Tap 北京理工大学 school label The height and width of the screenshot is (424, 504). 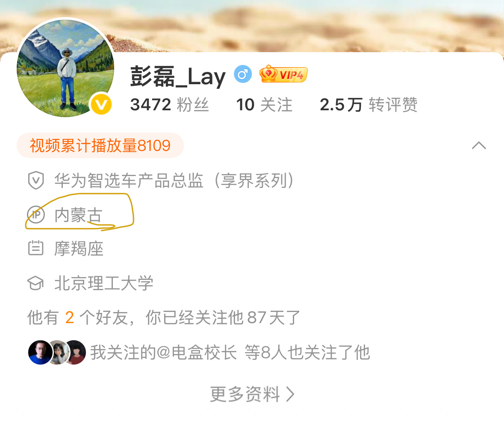coord(104,283)
